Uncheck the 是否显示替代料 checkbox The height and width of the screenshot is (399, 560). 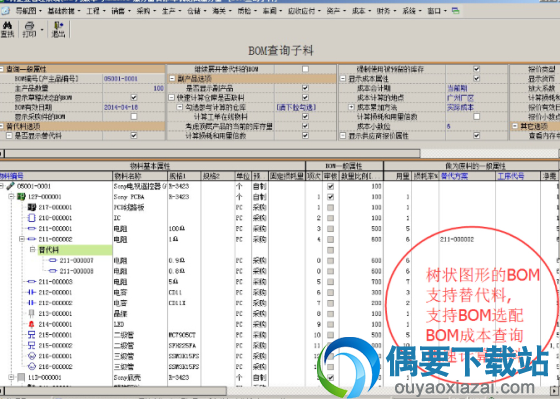pyautogui.click(x=134, y=135)
